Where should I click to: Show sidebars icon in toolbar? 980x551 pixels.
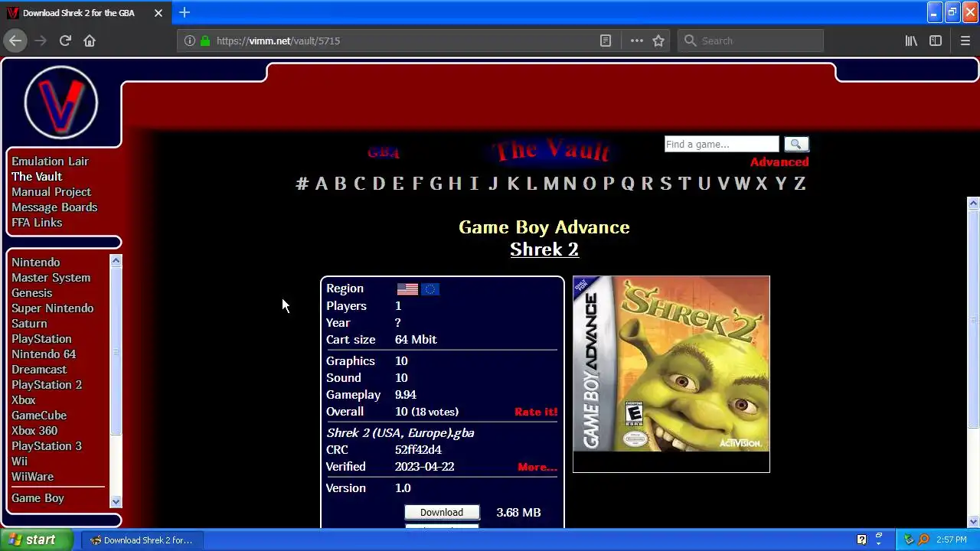coord(936,41)
